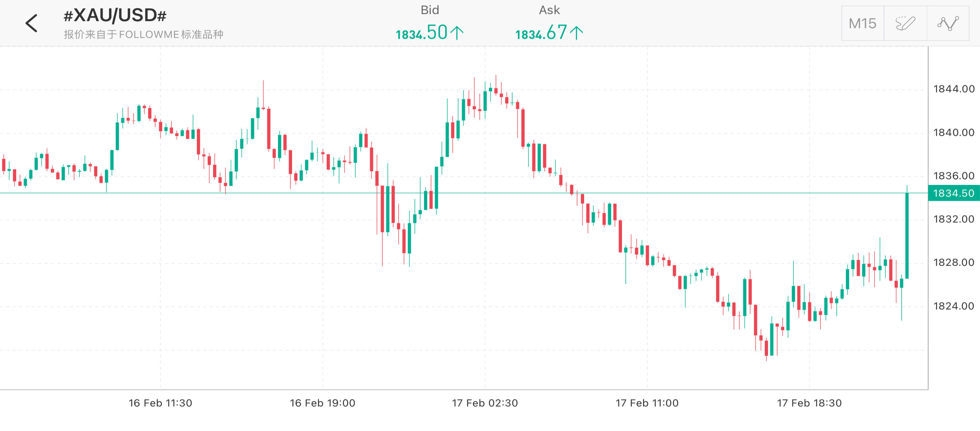Screen dimensions: 980x431
Task: Click the 17 Feb 18:30 time label
Action: click(809, 403)
